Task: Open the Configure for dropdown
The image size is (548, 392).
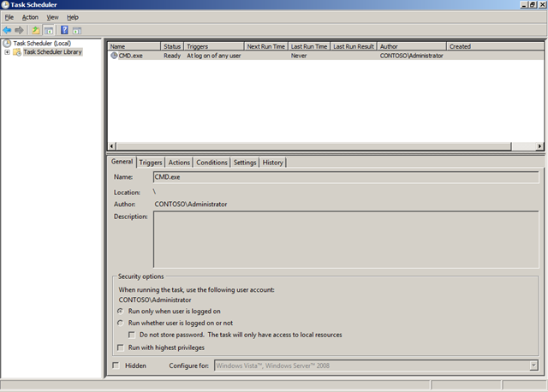Action: click(x=533, y=366)
